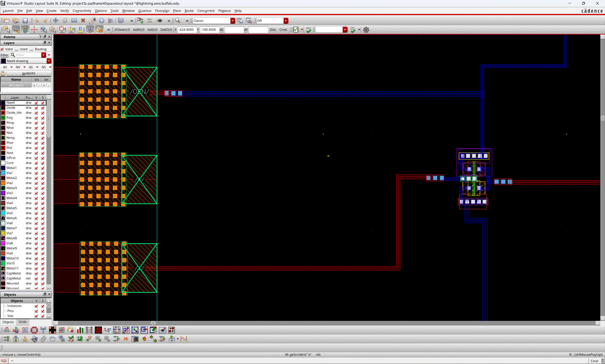Switch to the Grids tab
The height and width of the screenshot is (364, 605).
[23, 322]
